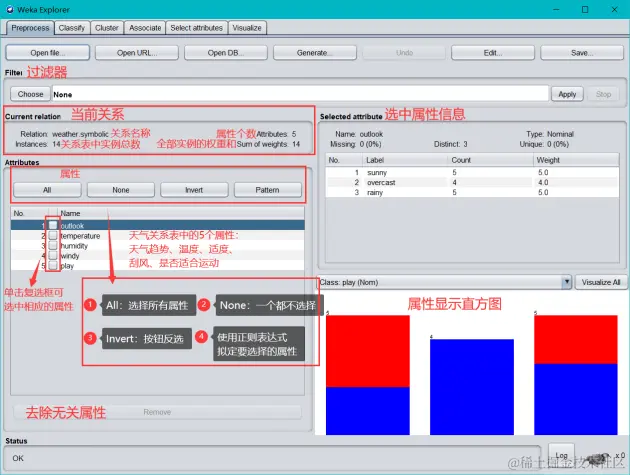Click the Open URL... button

pos(137,53)
